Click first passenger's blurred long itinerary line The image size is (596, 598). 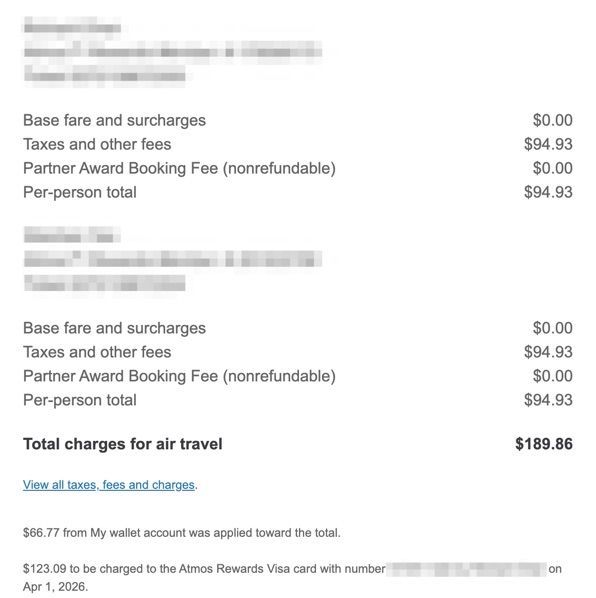(x=173, y=51)
